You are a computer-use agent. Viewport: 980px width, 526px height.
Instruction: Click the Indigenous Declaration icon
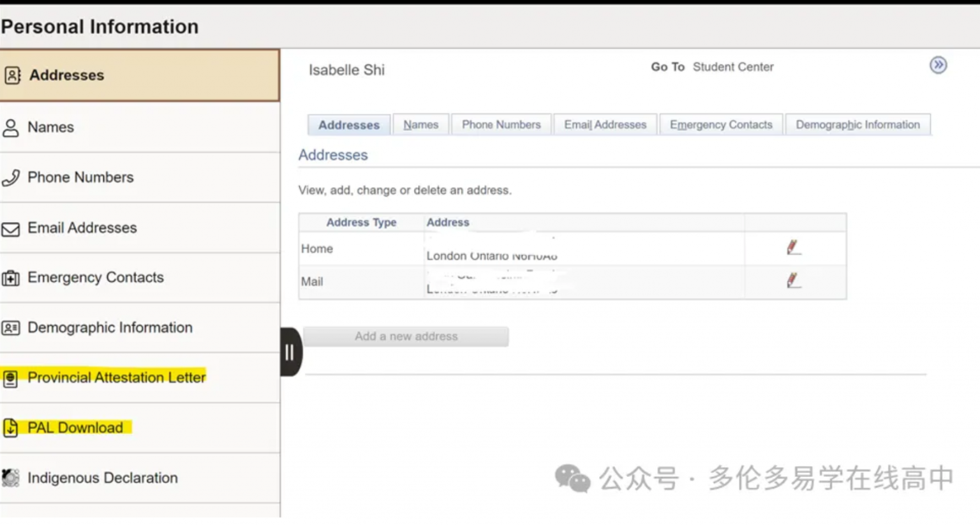(x=11, y=477)
